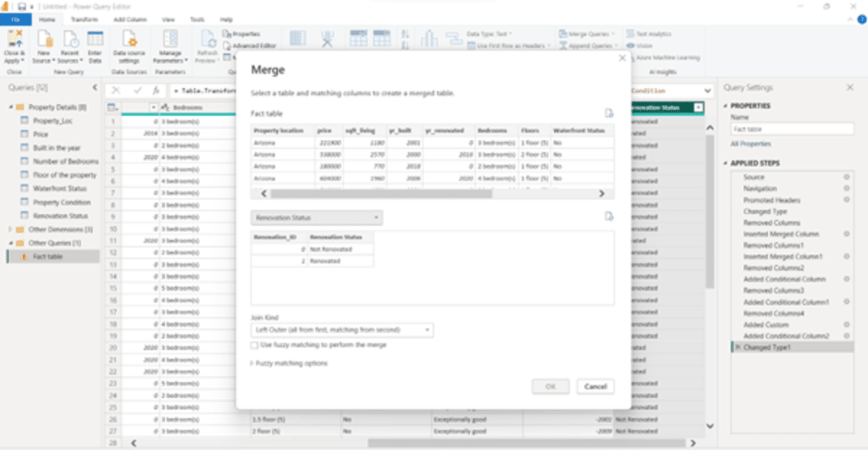Screen dimensions: 868x450
Task: Open the New Source icon
Action: pyautogui.click(x=46, y=41)
